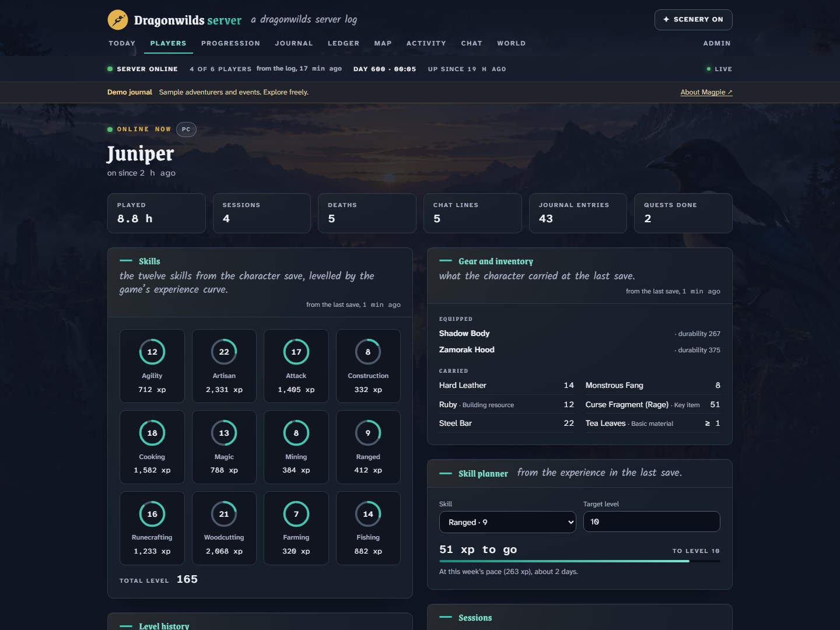Open the Map tab

383,43
